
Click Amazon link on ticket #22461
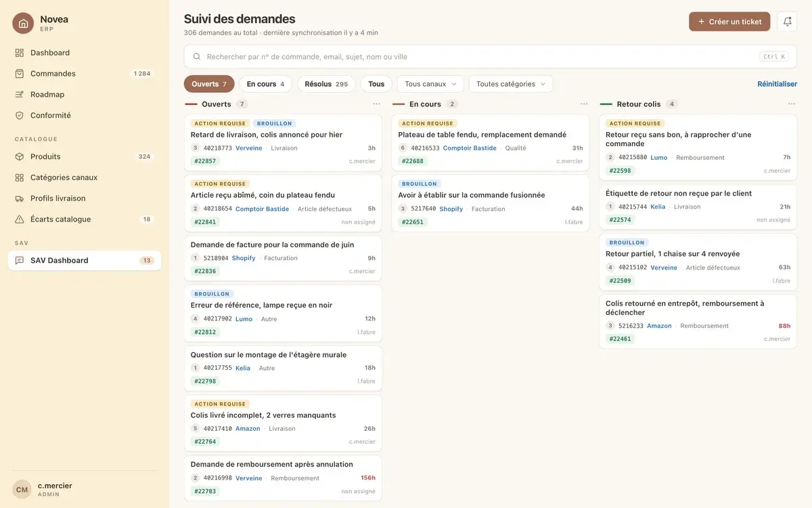point(659,326)
